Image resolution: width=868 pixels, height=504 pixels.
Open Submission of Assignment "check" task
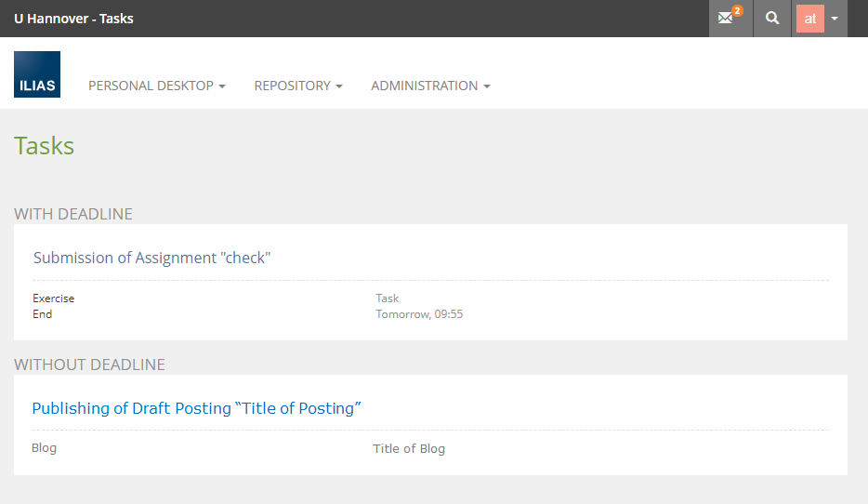coord(151,258)
